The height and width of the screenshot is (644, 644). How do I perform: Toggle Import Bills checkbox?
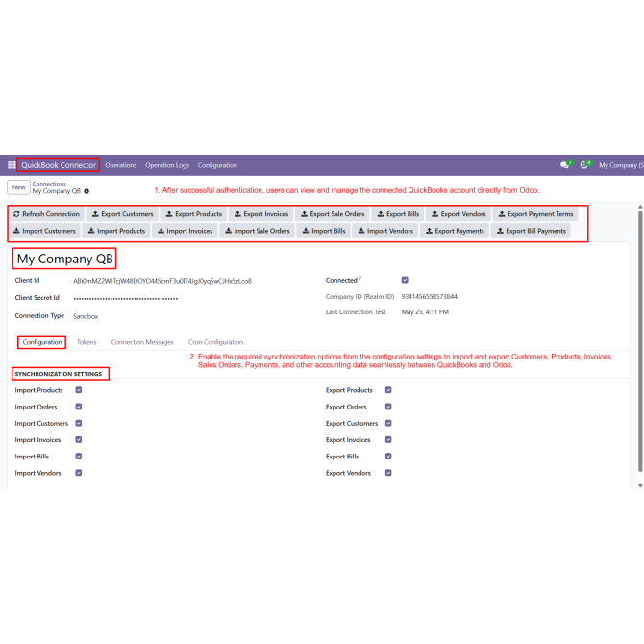tap(79, 457)
